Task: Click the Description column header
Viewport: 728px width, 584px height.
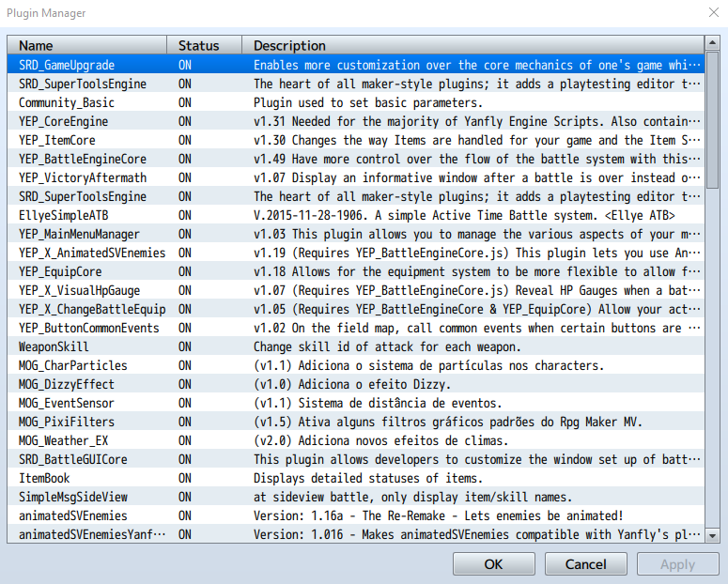Action: click(473, 45)
